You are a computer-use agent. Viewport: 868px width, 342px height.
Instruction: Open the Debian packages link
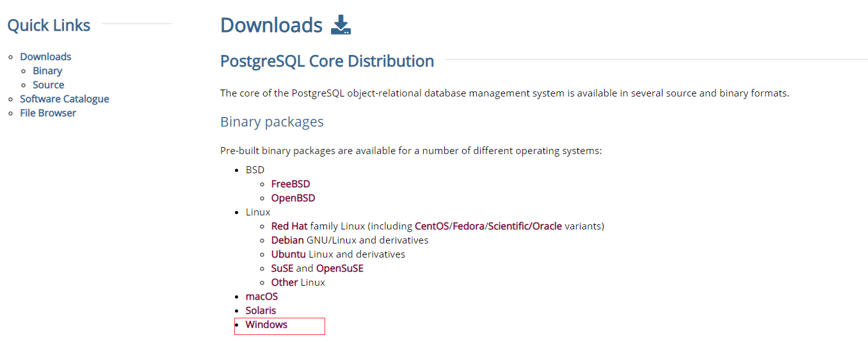pos(287,240)
